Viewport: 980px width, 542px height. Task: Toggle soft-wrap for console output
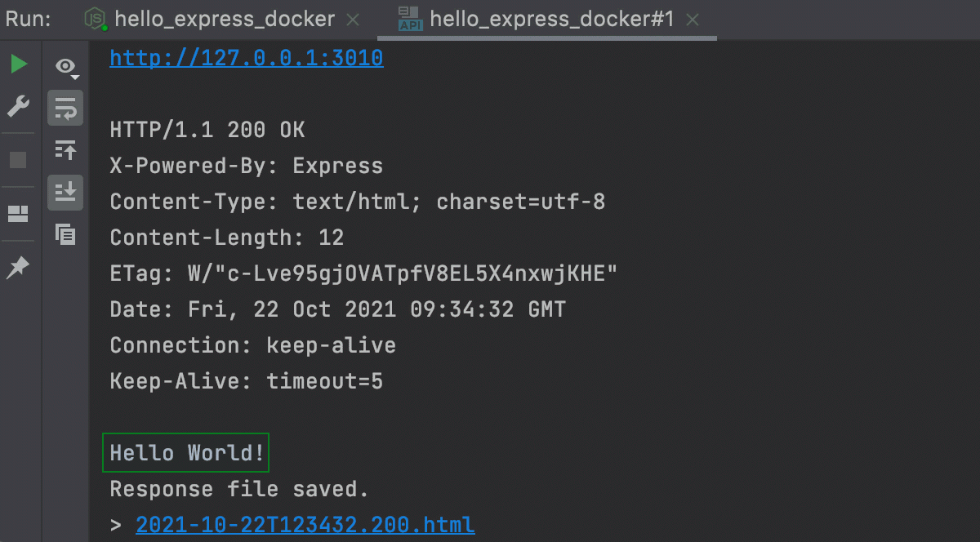click(x=65, y=108)
